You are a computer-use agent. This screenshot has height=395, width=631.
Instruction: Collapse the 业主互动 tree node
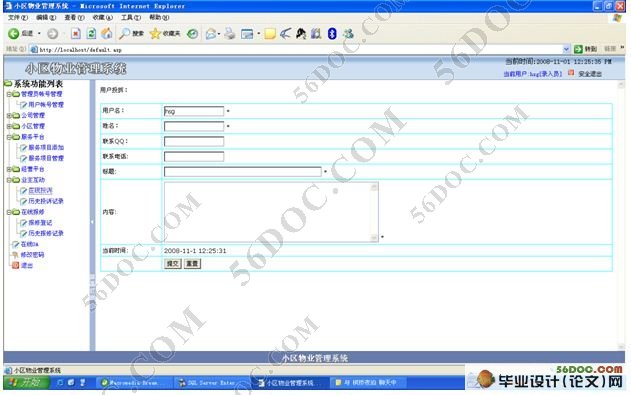click(8, 180)
